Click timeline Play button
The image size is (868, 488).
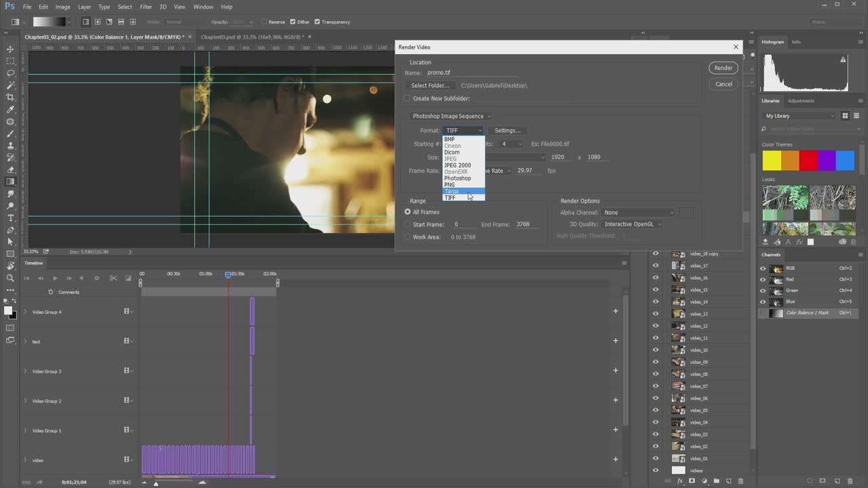point(55,278)
